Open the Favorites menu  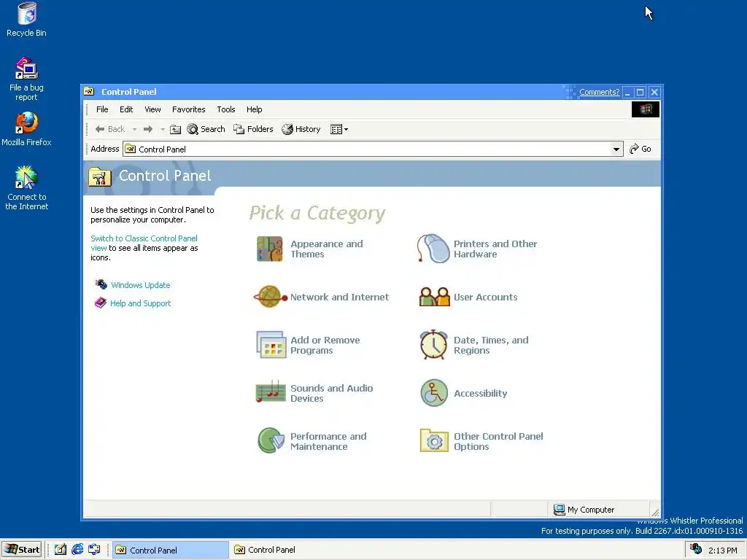coord(189,109)
